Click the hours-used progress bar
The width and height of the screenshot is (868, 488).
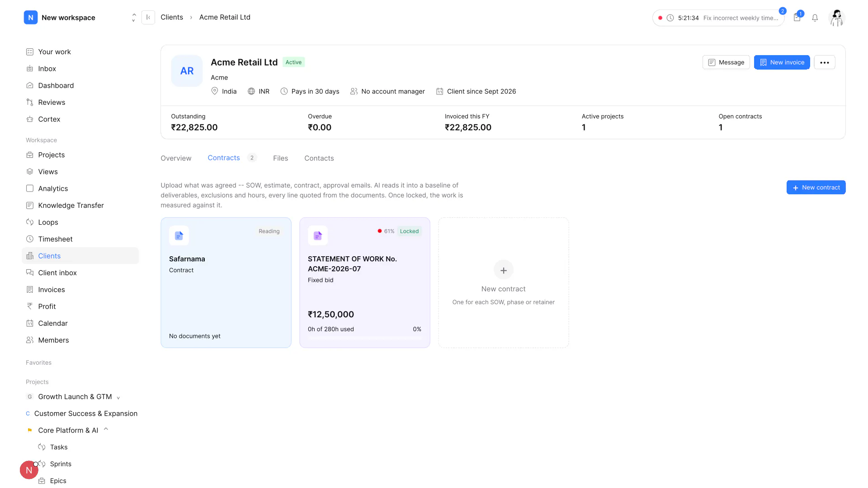click(365, 338)
